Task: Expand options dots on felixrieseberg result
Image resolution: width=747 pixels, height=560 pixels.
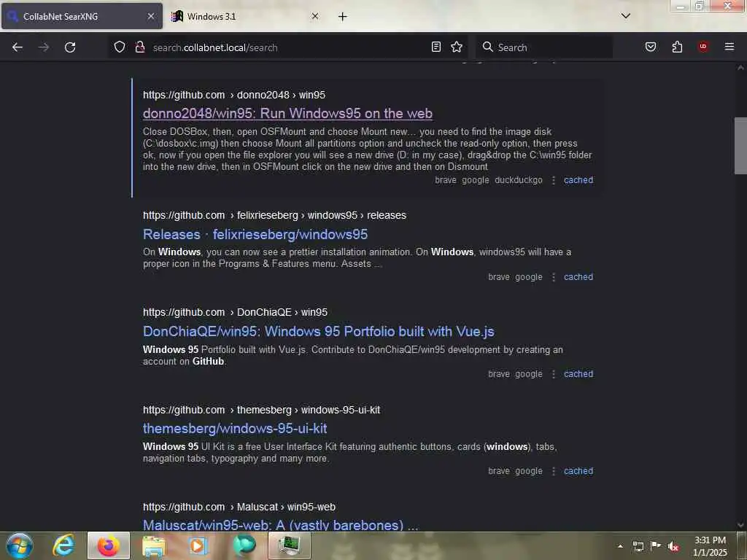Action: pyautogui.click(x=554, y=277)
